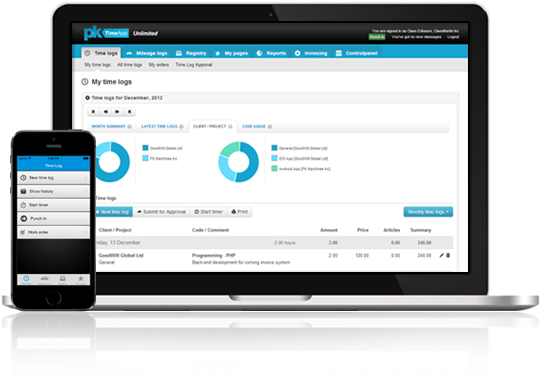The image size is (540, 378).
Task: Go to the next month arrow button
Action: coord(117,112)
